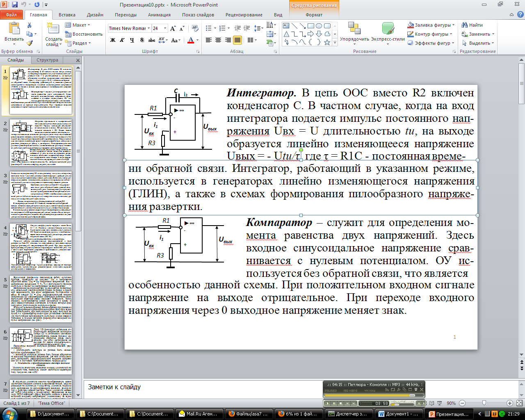Click the notes field Заметки к слайду

pyautogui.click(x=301, y=387)
